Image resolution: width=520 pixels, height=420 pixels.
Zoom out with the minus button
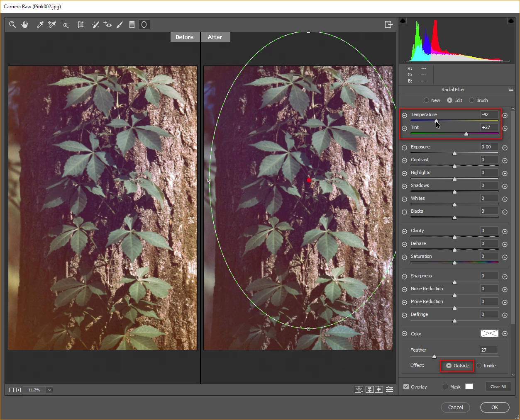click(x=12, y=390)
